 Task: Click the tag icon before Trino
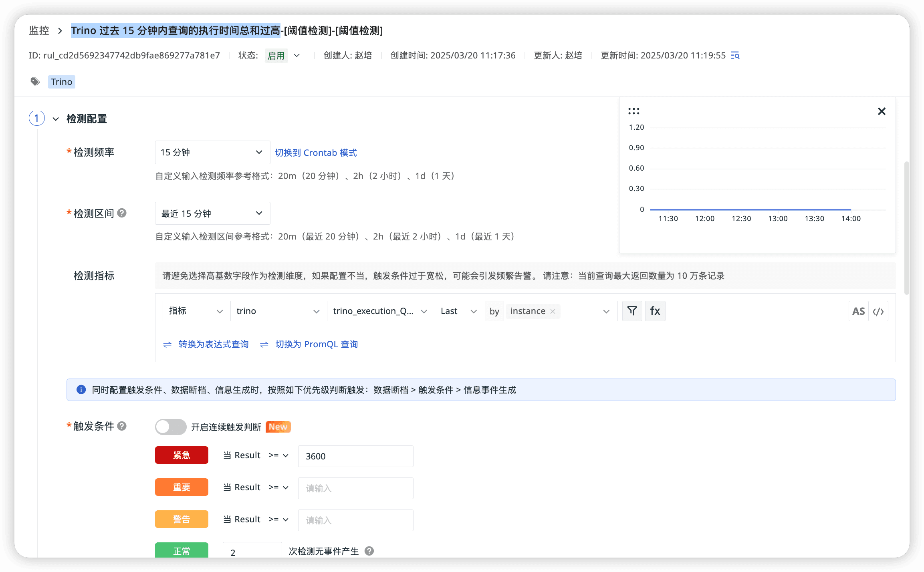point(35,82)
